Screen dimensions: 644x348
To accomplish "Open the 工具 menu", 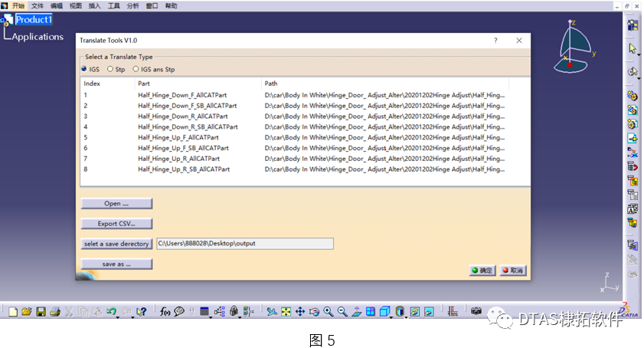I will click(x=114, y=5).
